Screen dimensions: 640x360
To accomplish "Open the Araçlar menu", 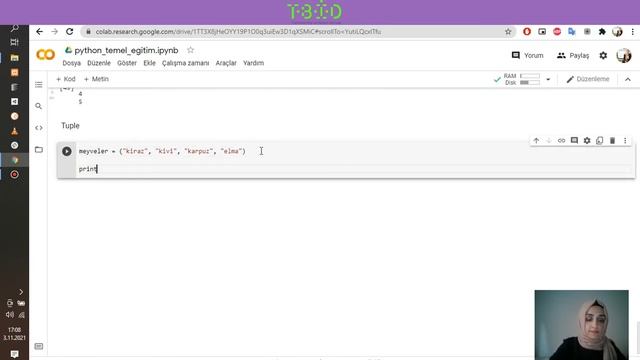I will point(226,63).
